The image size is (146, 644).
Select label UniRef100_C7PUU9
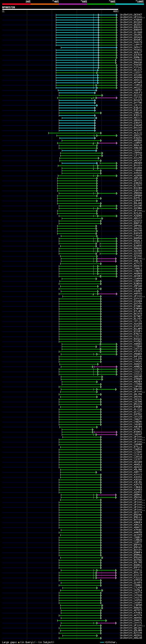131,236
